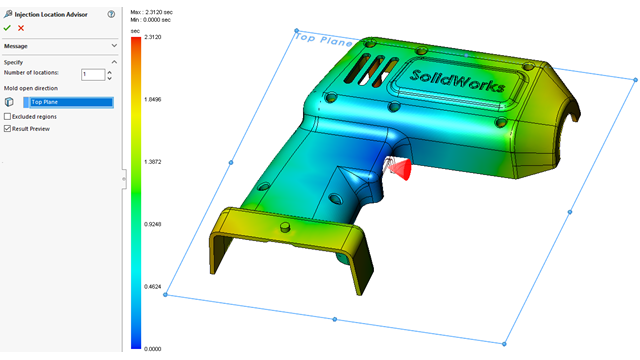Increase number of locations with up arrow
640x360 pixels.
pos(109,72)
